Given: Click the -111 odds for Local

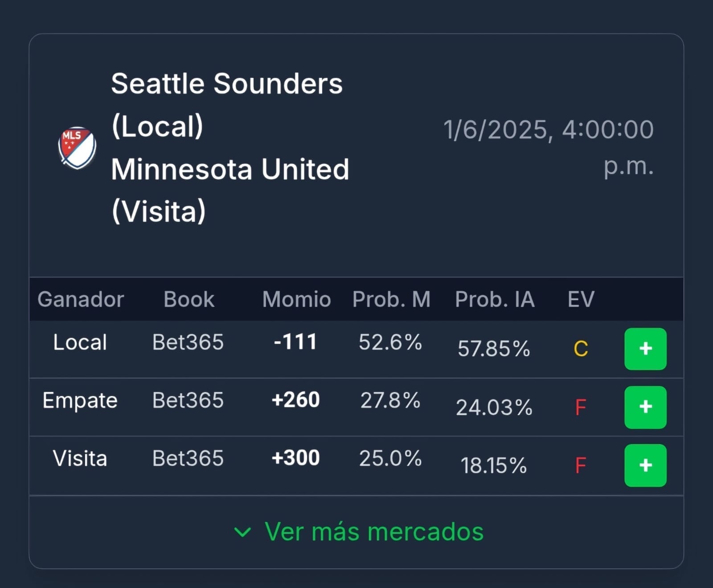Looking at the screenshot, I should pyautogui.click(x=295, y=342).
